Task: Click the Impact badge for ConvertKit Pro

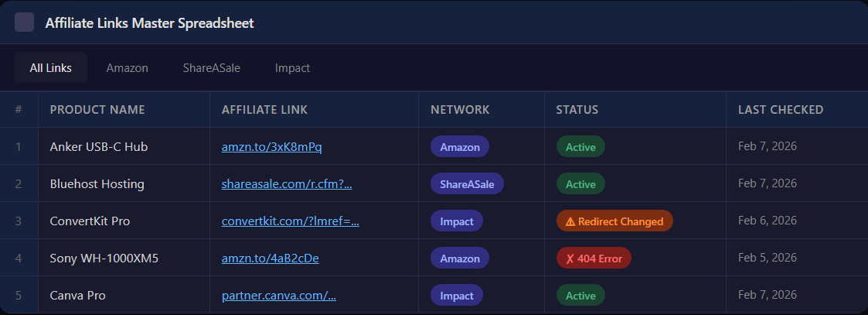Action: pos(457,221)
